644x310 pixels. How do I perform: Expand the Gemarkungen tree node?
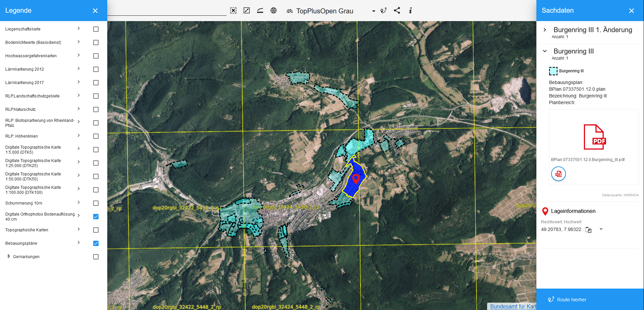click(9, 256)
